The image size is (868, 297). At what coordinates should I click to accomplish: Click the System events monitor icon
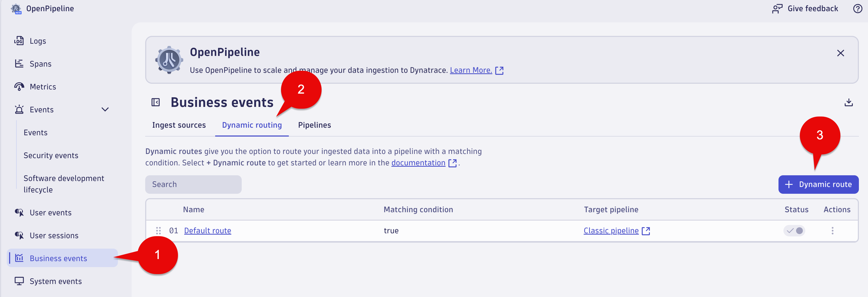[x=19, y=281]
